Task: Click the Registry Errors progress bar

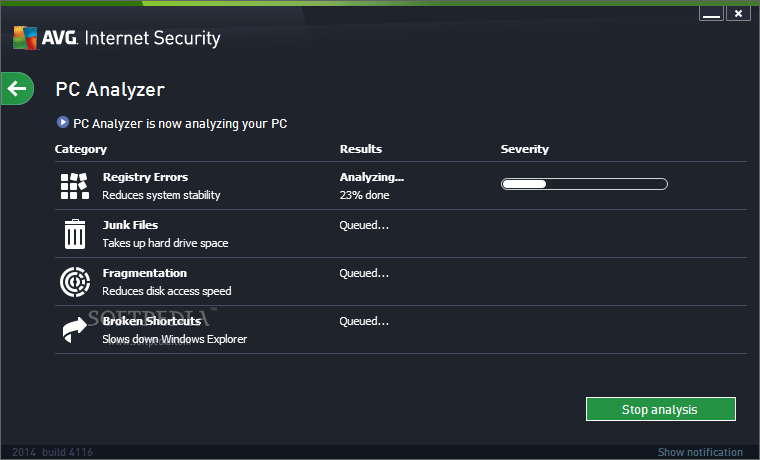Action: tap(584, 184)
